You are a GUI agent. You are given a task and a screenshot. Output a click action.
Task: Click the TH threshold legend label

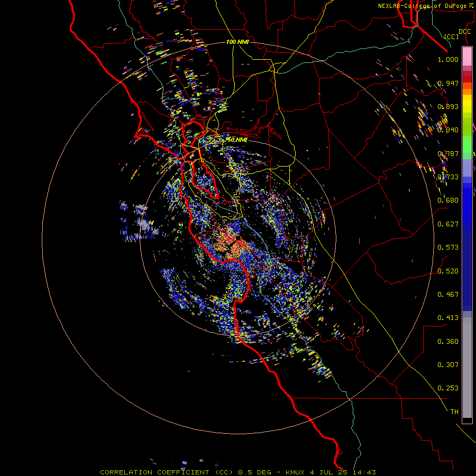click(454, 412)
